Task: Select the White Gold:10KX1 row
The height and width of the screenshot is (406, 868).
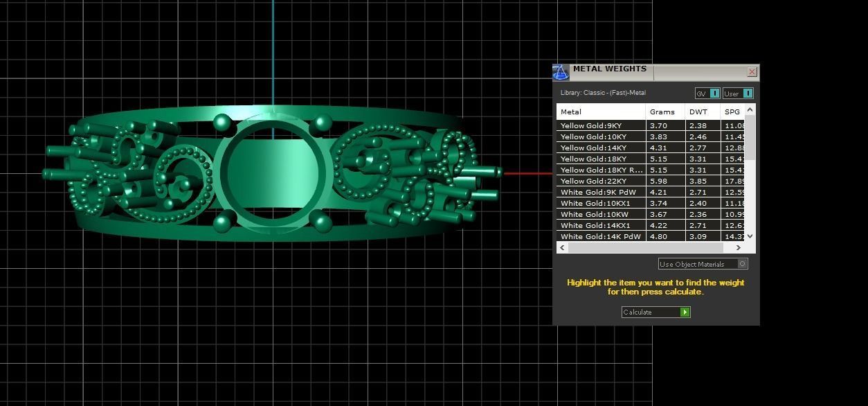Action: pos(651,203)
